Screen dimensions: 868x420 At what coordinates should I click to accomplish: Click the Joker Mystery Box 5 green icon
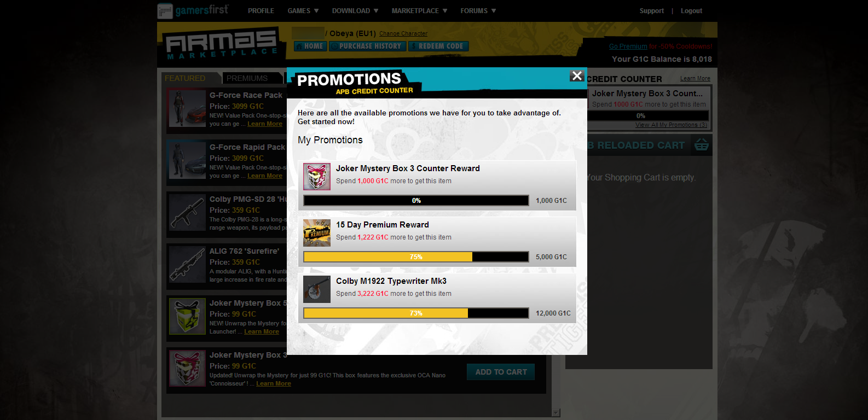click(x=187, y=316)
